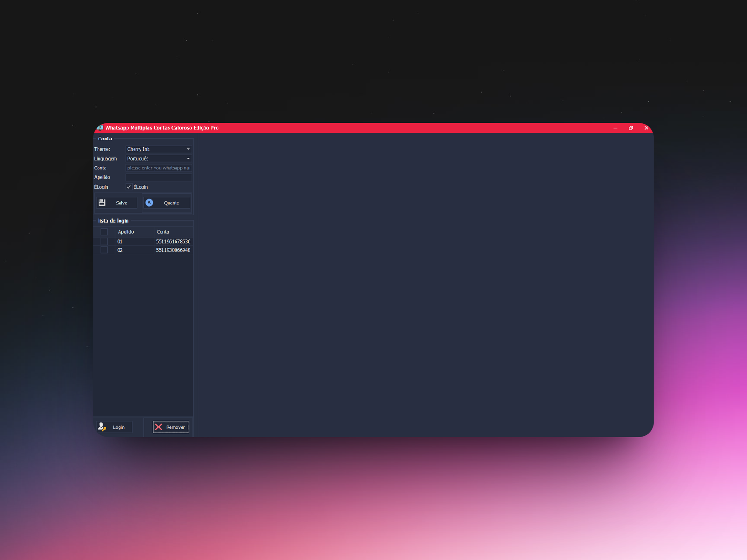The image size is (747, 560).
Task: Select the row with account 5511930066948
Action: (x=173, y=250)
